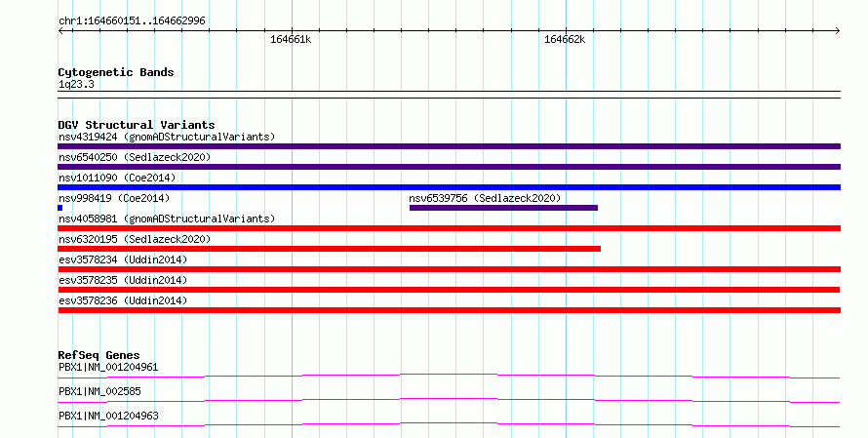868x438 pixels.
Task: Click the esv3578235 Uddin2014 variant bar
Action: (449, 290)
